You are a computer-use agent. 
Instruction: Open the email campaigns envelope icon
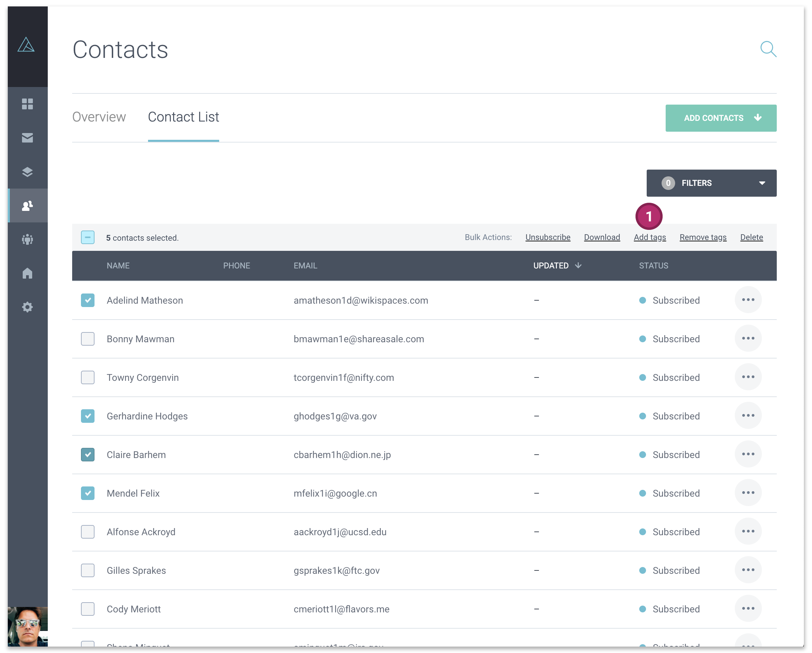(x=27, y=138)
